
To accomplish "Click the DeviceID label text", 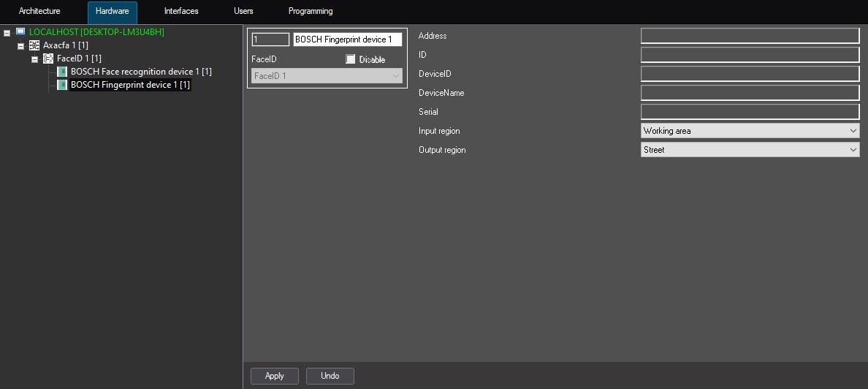I will (435, 74).
